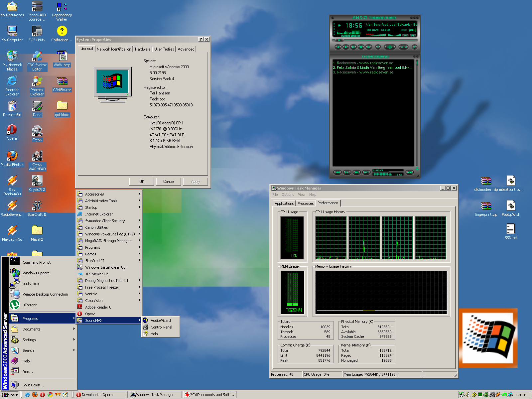Open Run dialog from Start menu
Image resolution: width=532 pixels, height=399 pixels.
pyautogui.click(x=43, y=372)
